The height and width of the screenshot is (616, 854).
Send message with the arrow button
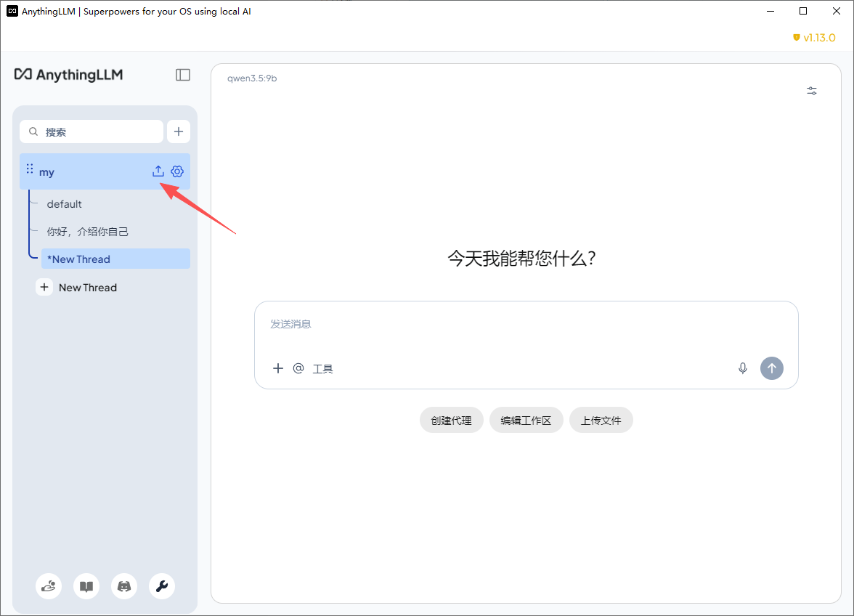(x=772, y=368)
